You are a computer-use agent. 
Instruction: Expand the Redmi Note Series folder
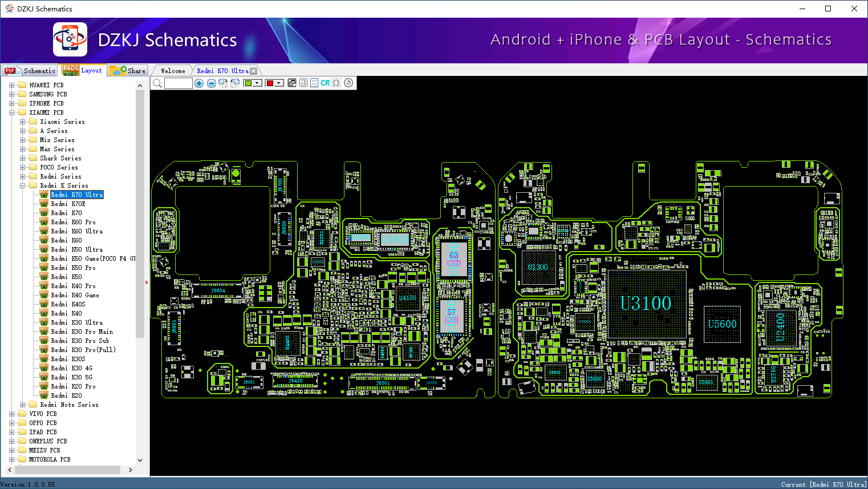(22, 405)
